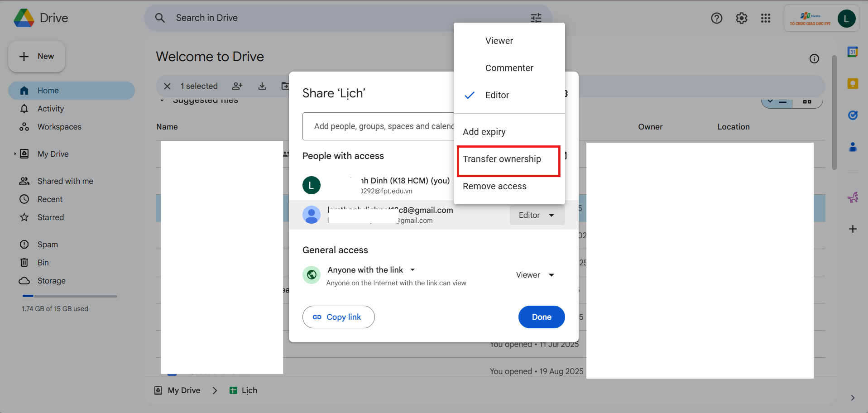Choose Remove access from menu
Image resolution: width=868 pixels, height=413 pixels.
click(x=494, y=186)
